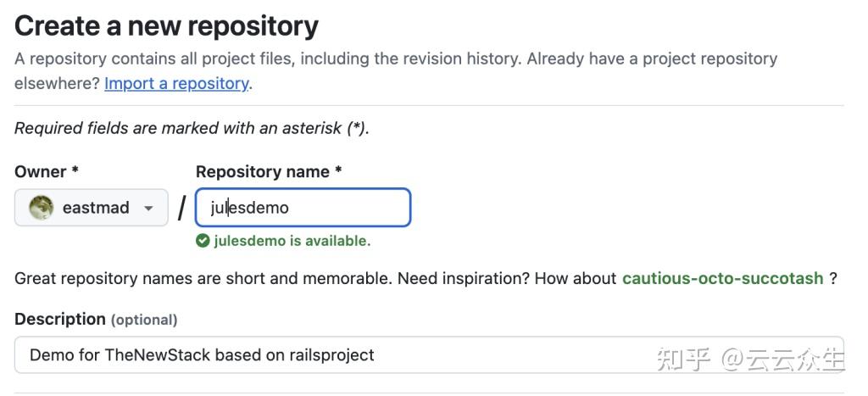Click the eastmad owner avatar icon
868x396 pixels.
(41, 208)
